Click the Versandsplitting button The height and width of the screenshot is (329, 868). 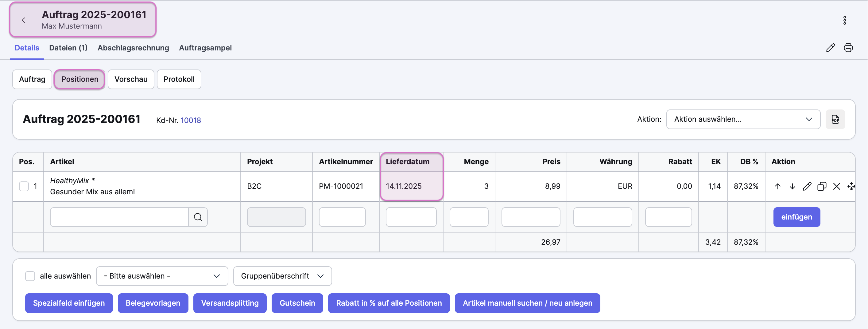tap(230, 303)
